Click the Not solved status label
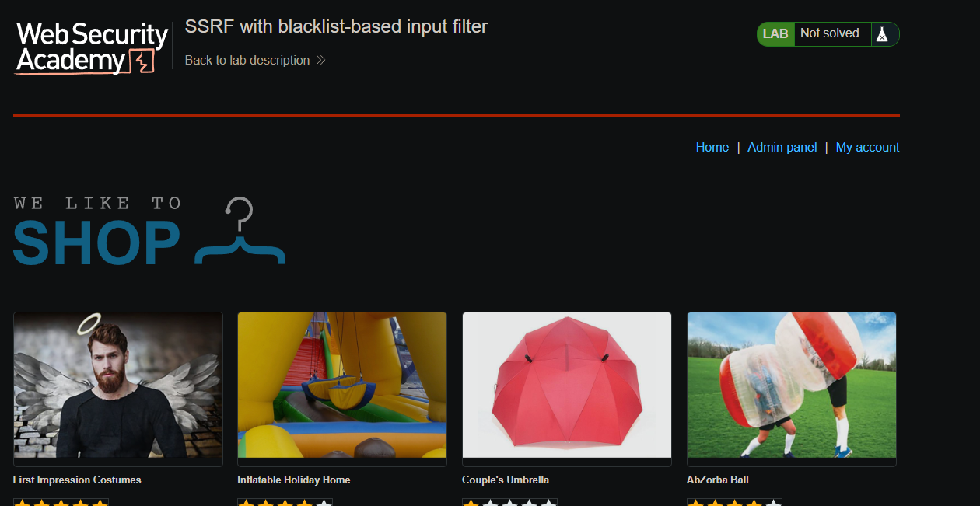 [829, 33]
